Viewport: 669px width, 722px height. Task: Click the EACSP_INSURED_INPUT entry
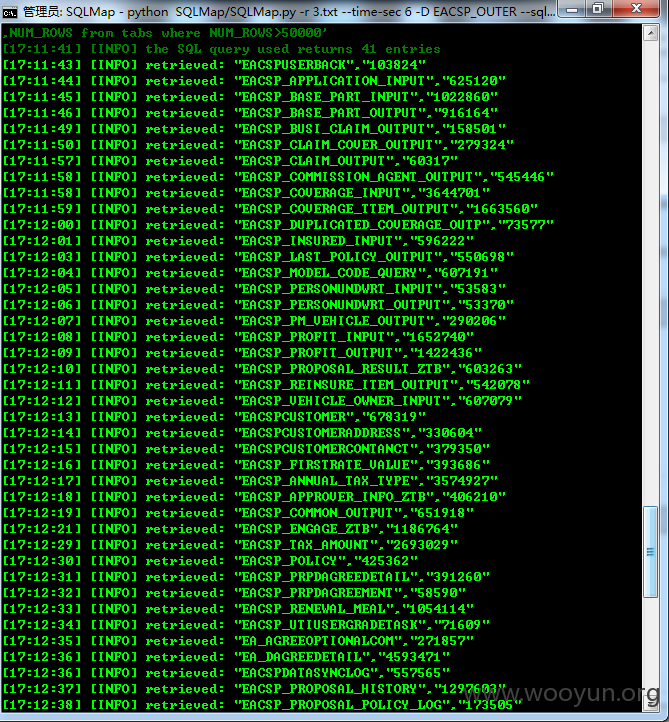pyautogui.click(x=238, y=241)
